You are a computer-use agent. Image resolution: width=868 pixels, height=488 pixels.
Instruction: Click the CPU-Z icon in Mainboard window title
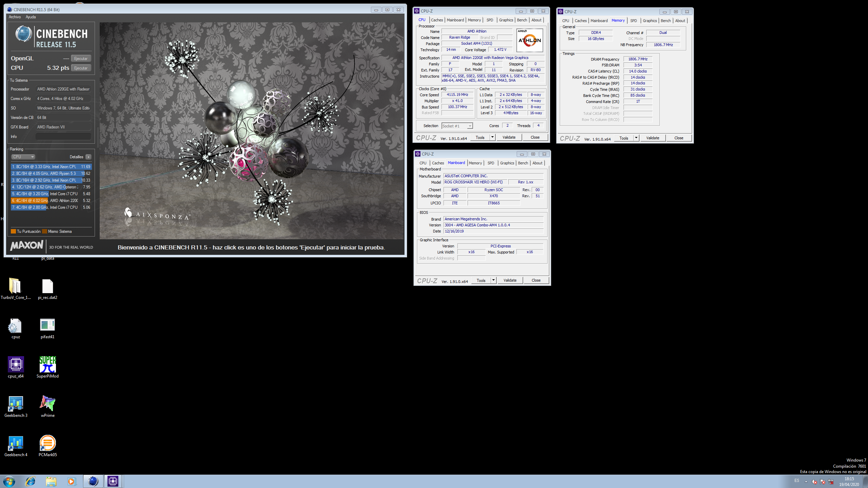[x=418, y=154]
